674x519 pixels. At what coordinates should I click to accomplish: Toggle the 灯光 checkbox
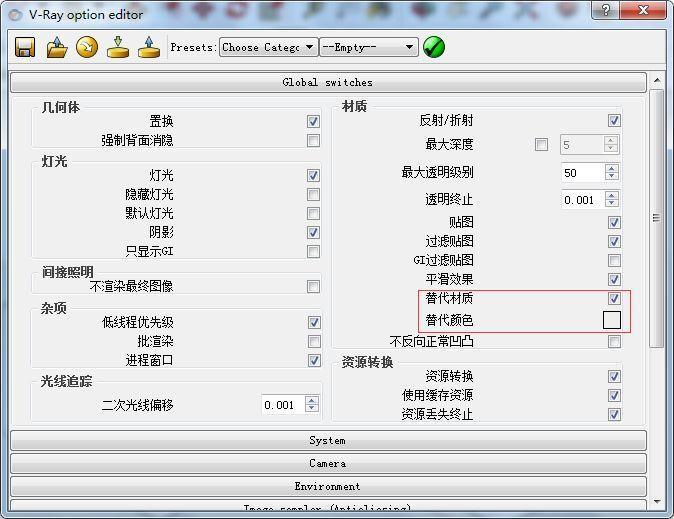(313, 175)
